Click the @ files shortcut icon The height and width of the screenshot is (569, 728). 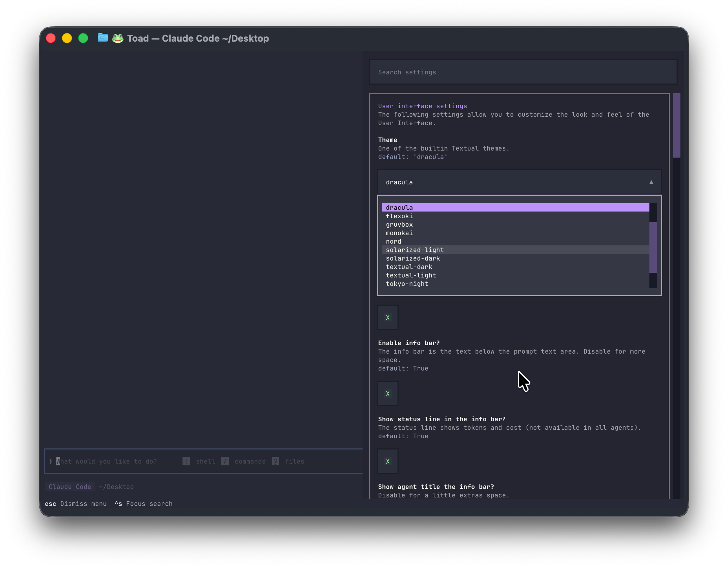point(276,461)
